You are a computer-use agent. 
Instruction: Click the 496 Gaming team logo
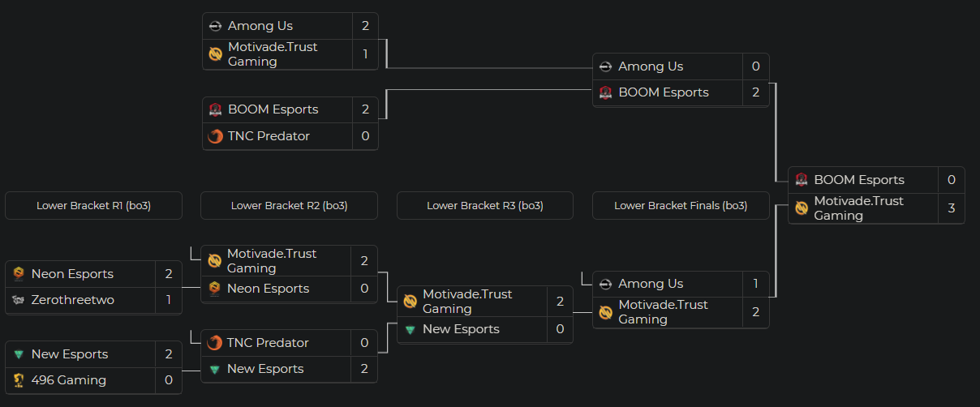(19, 380)
